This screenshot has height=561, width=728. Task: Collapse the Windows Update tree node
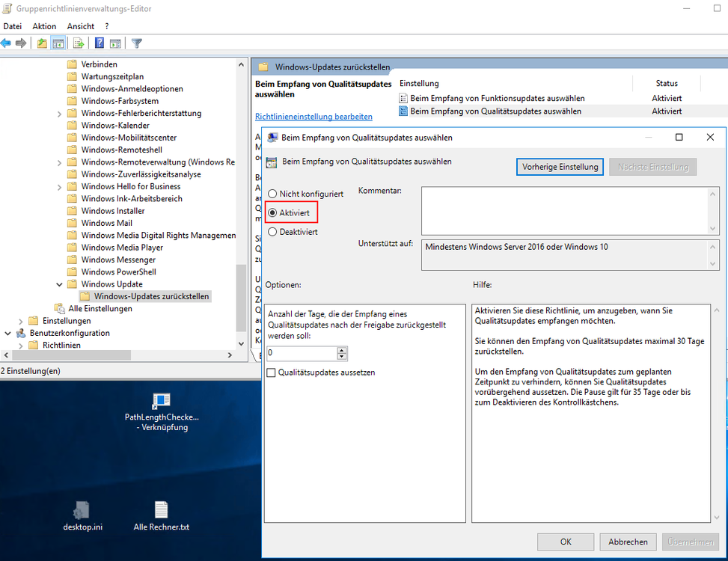pyautogui.click(x=60, y=284)
